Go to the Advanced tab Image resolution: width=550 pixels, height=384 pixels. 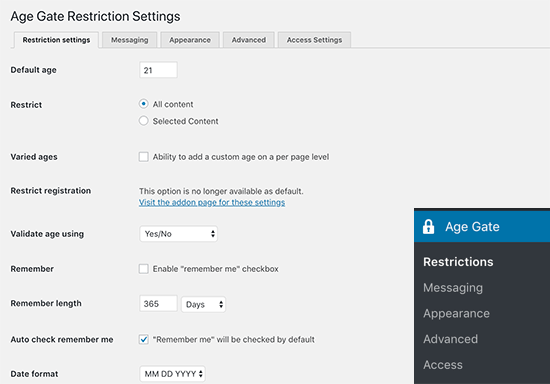pyautogui.click(x=249, y=40)
